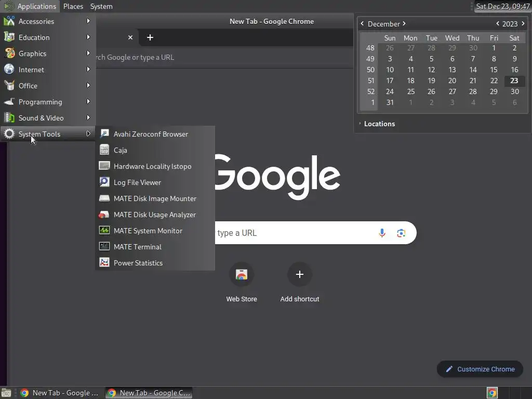Screen dimensions: 532x399
Task: Open Log File Viewer
Action: [x=155, y=182]
